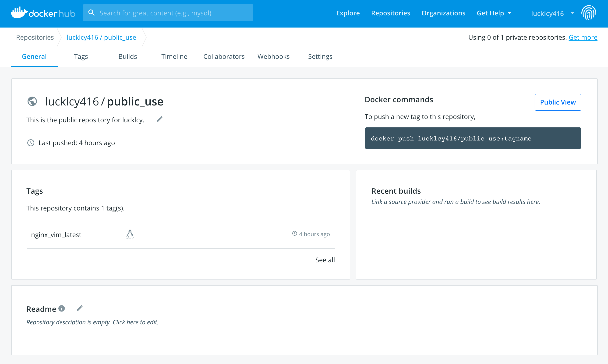Click the Repositories breadcrumb
This screenshot has height=364, width=608.
point(35,37)
